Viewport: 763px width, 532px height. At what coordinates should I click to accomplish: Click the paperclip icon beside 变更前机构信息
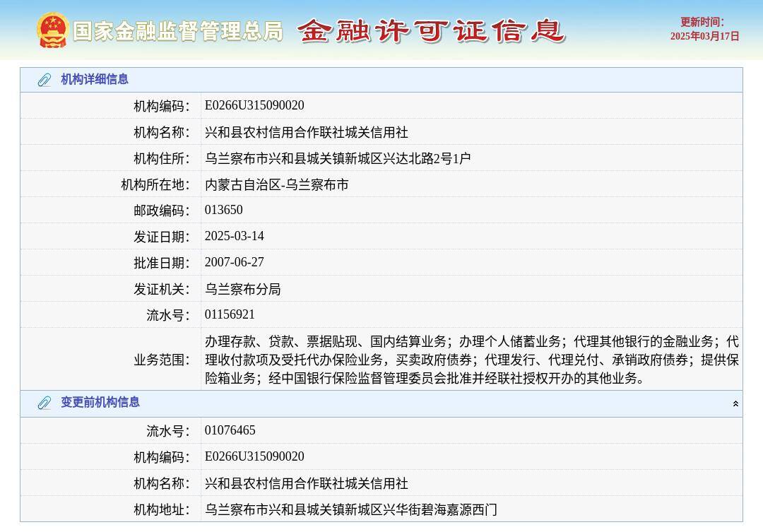point(45,403)
